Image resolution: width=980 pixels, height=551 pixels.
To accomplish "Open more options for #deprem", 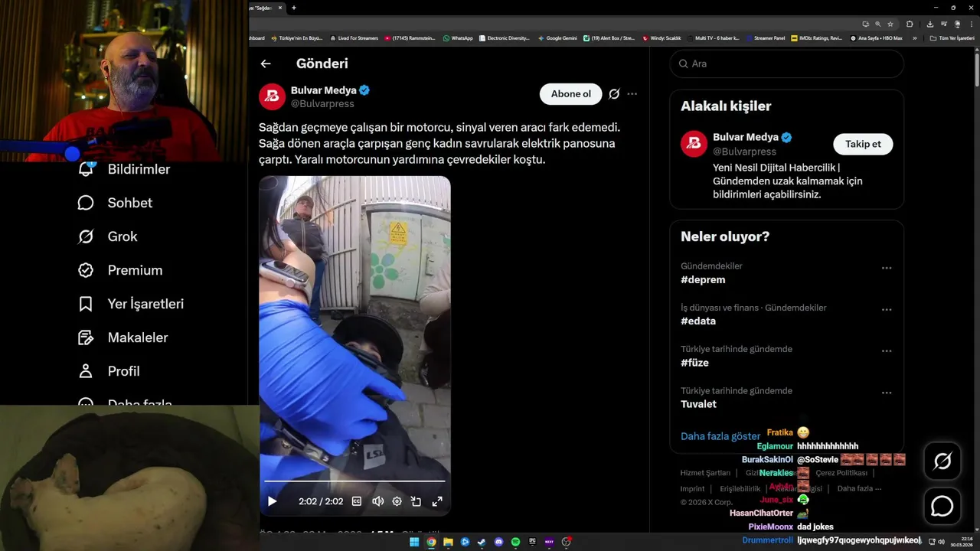I will (887, 268).
